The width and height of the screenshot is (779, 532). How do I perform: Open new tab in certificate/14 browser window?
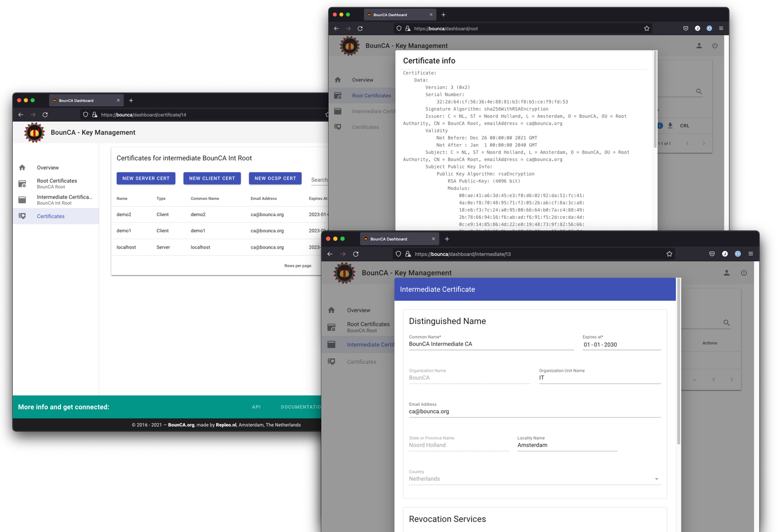131,100
